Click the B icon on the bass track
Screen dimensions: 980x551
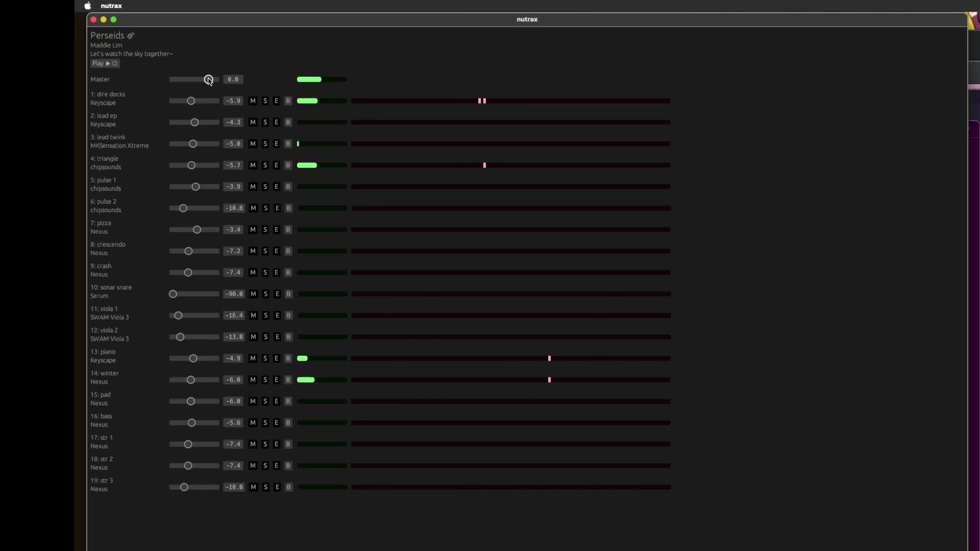288,422
